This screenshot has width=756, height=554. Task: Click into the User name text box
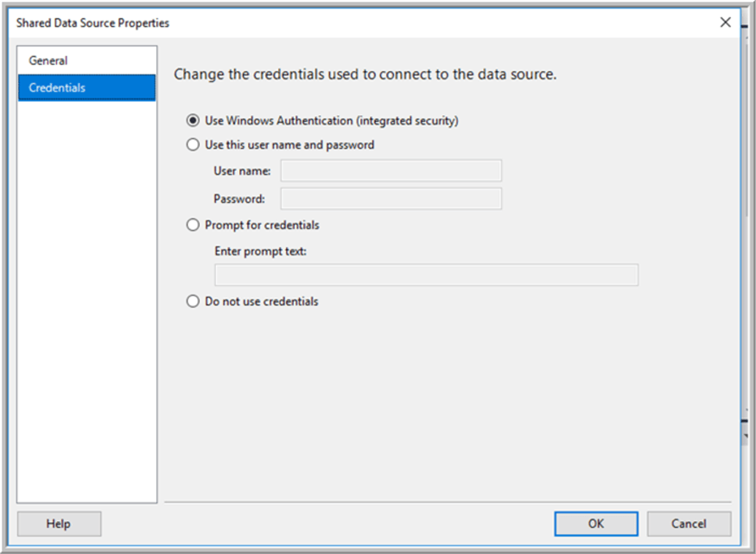[391, 170]
